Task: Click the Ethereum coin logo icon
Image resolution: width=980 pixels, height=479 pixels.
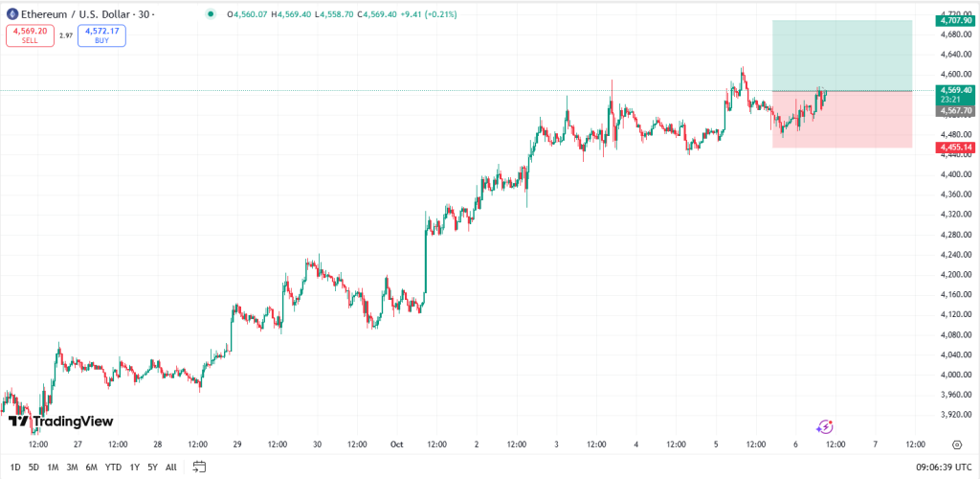Action: pyautogui.click(x=11, y=14)
